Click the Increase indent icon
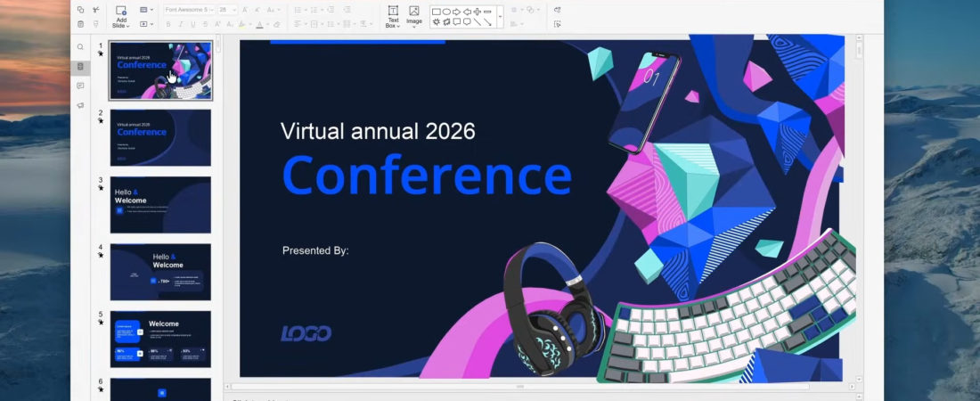 click(347, 10)
